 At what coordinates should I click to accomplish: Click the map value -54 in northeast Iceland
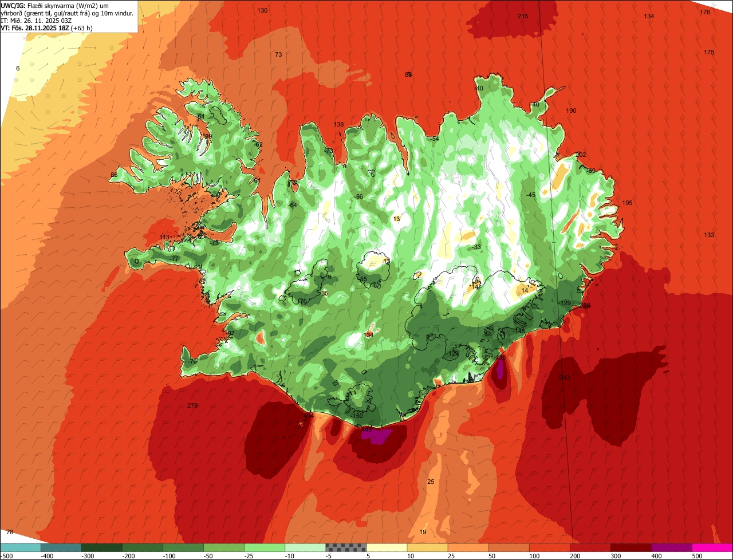(x=434, y=139)
